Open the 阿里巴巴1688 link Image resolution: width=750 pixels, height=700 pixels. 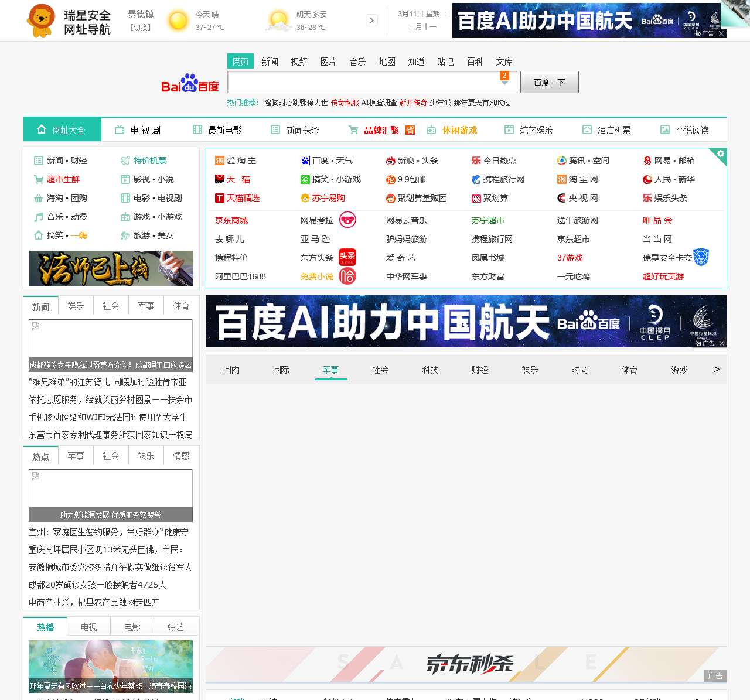click(x=240, y=276)
